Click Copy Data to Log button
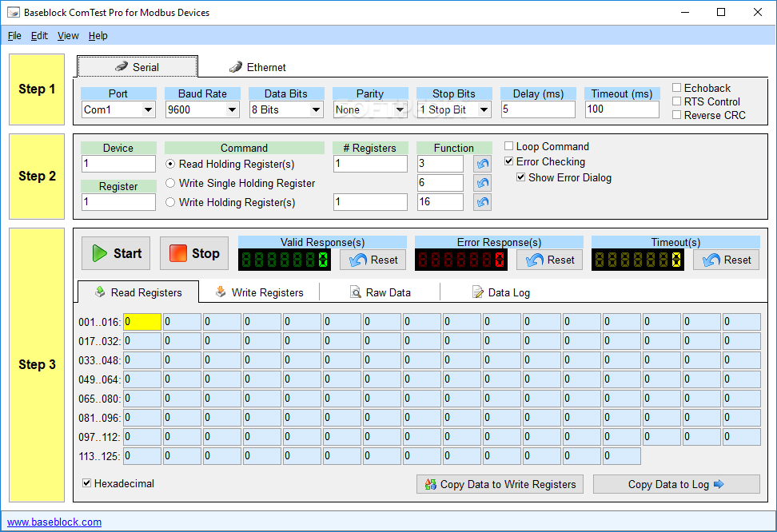 [676, 484]
